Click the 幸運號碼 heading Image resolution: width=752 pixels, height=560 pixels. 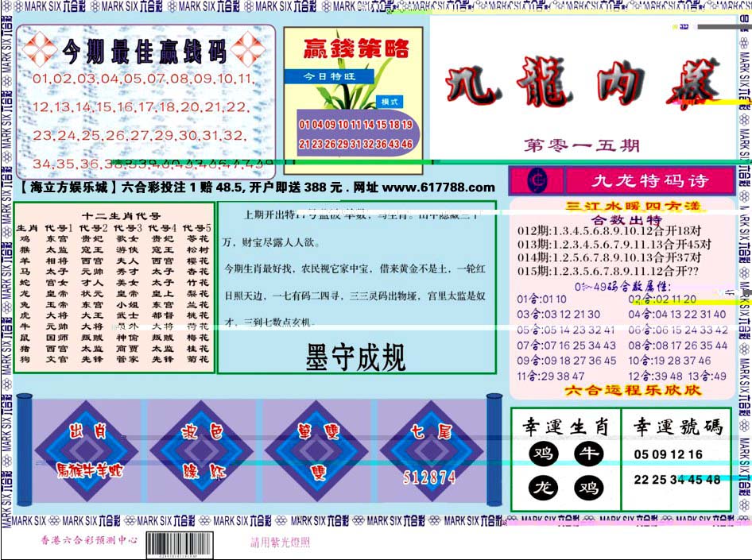point(677,426)
